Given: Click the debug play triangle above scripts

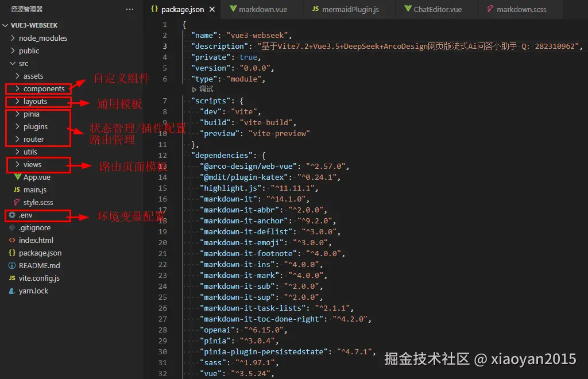Looking at the screenshot, I should pyautogui.click(x=194, y=89).
